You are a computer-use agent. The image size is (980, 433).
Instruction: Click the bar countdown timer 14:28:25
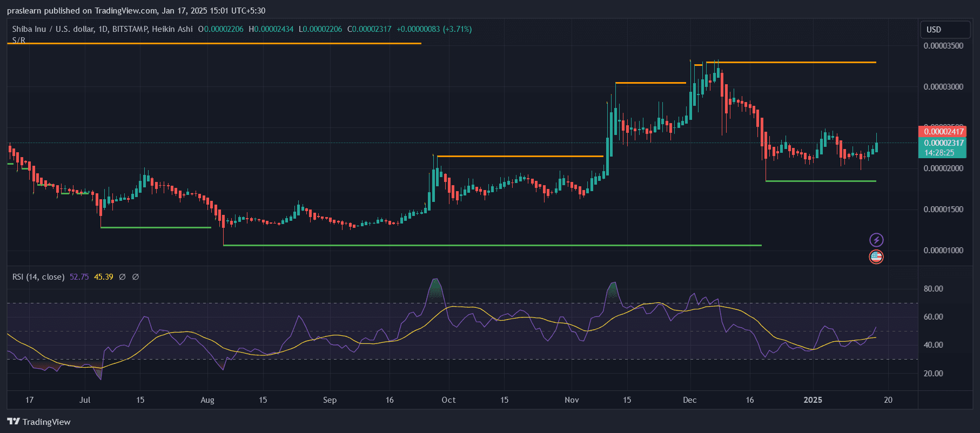(939, 153)
